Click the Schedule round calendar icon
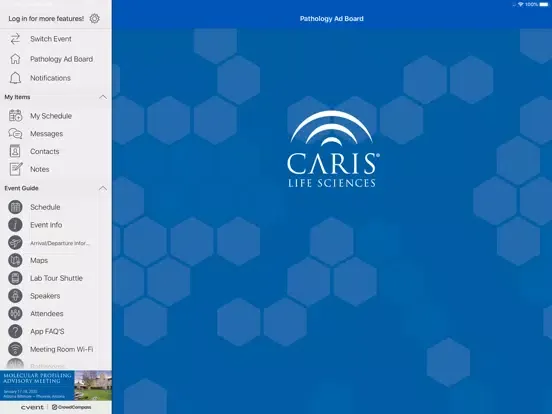Viewport: 552px width, 414px height. [x=15, y=207]
